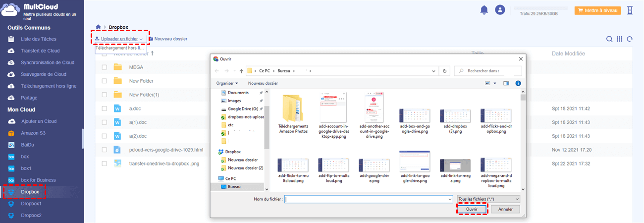
Task: Switch to grid view icon
Action: point(619,39)
